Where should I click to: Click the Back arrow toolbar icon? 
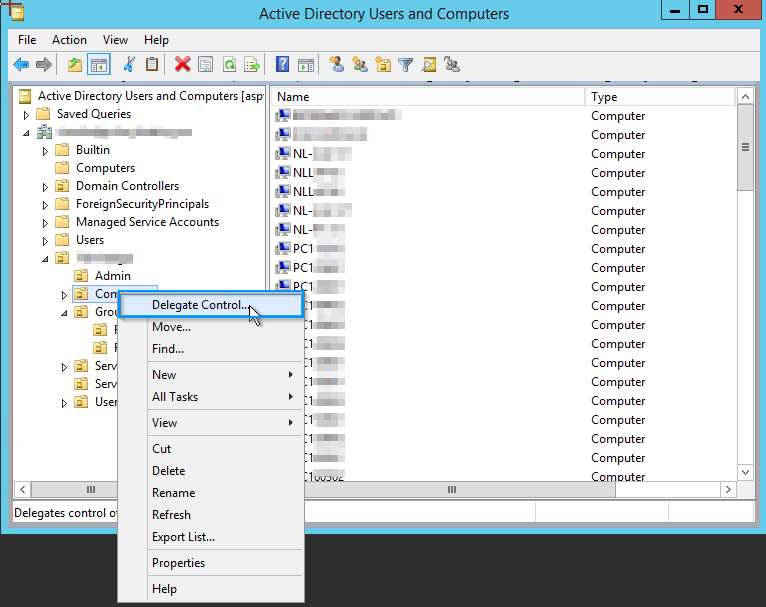click(x=21, y=64)
